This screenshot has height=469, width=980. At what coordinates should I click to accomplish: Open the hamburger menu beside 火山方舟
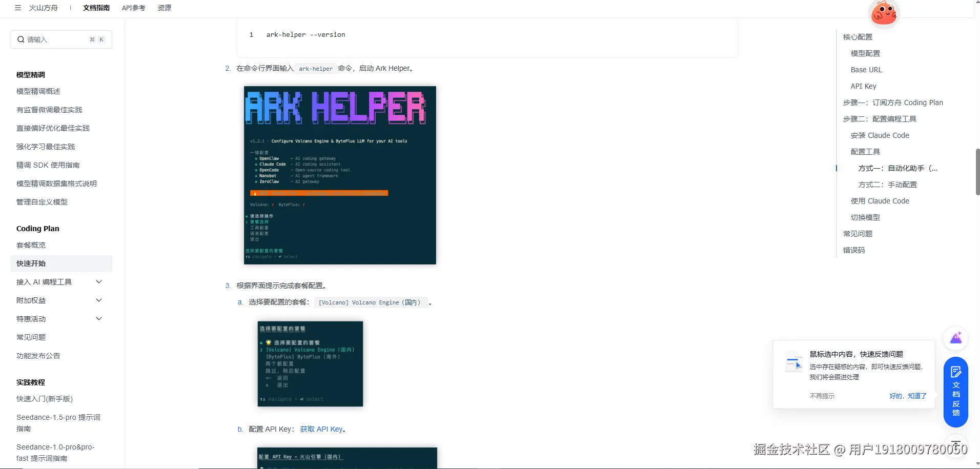coord(18,8)
